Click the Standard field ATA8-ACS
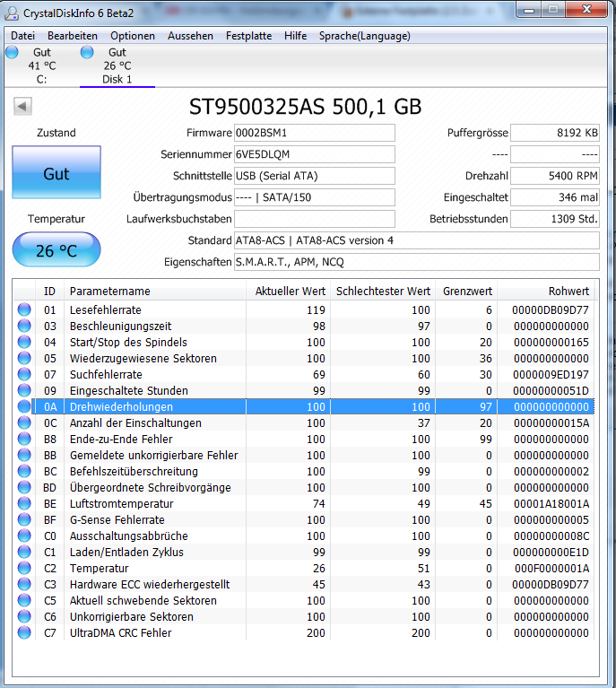 [417, 240]
